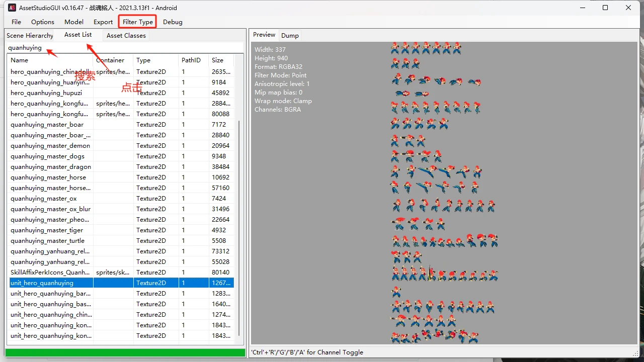Select the Preview tab
This screenshot has height=362, width=644.
[x=264, y=35]
